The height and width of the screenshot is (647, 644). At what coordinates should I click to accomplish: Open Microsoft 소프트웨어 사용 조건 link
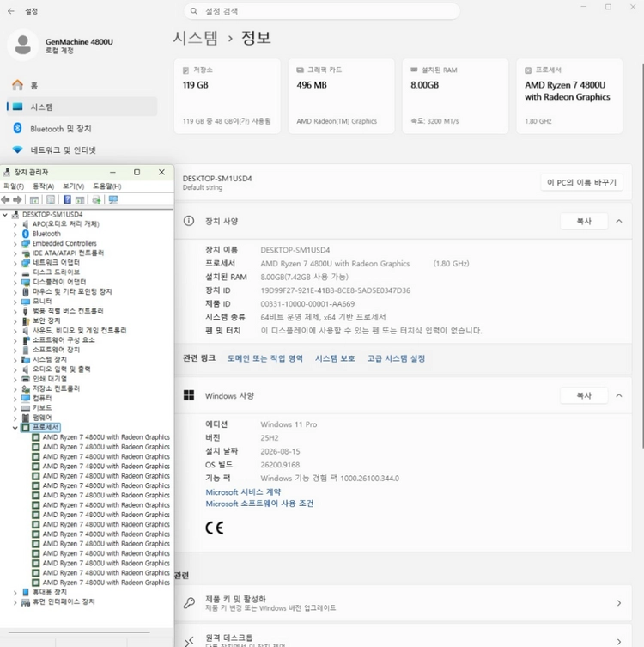259,504
